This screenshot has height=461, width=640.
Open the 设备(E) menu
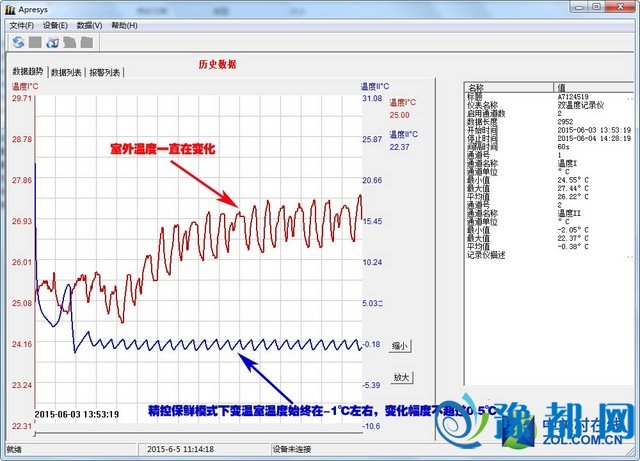[55, 24]
